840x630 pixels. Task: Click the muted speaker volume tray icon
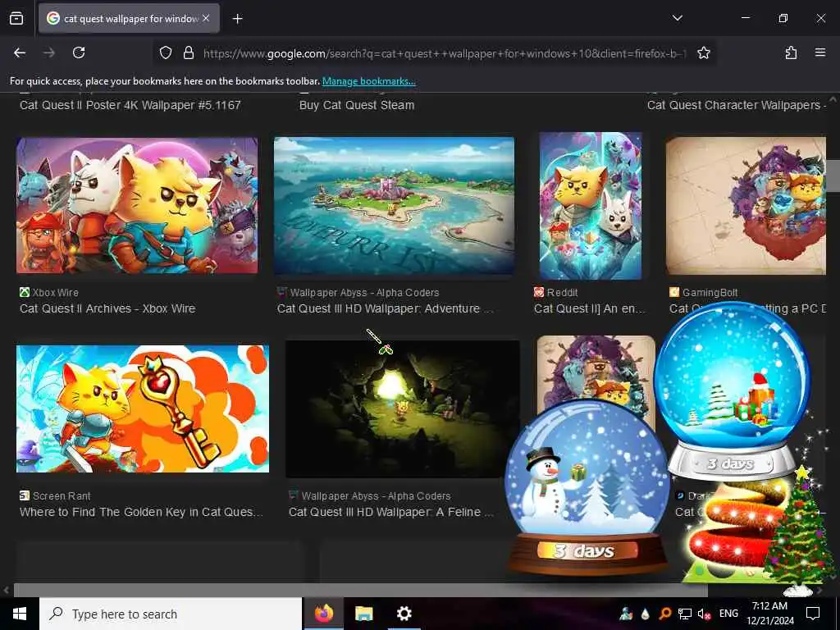click(704, 614)
